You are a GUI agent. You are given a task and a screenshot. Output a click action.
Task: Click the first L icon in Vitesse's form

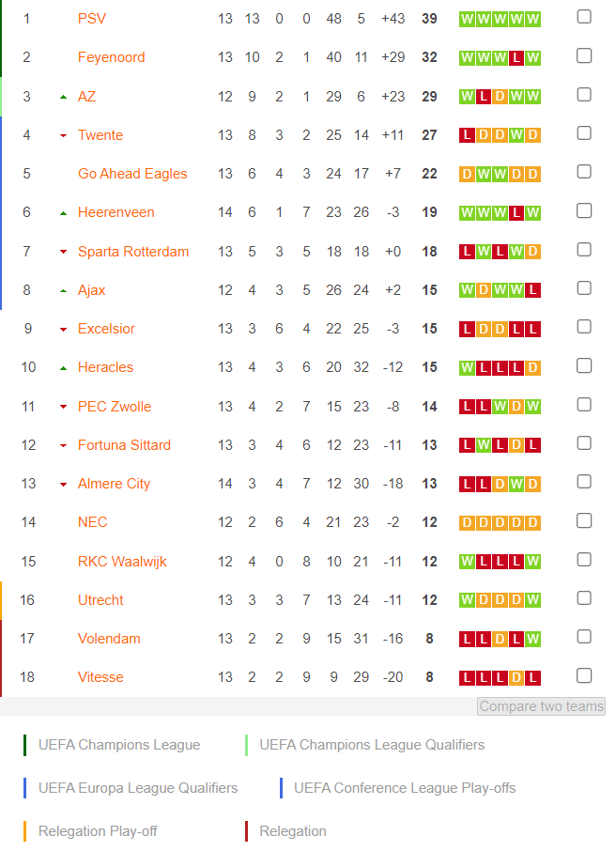pyautogui.click(x=467, y=678)
